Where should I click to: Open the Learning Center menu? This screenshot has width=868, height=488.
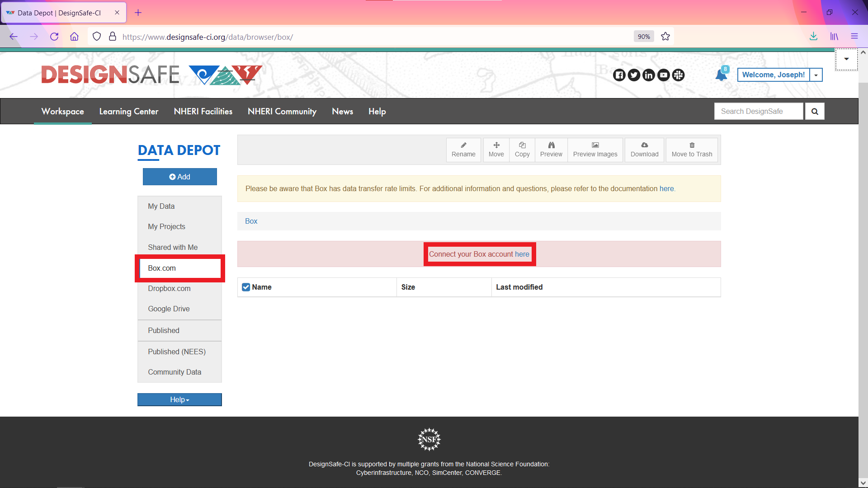pyautogui.click(x=129, y=111)
